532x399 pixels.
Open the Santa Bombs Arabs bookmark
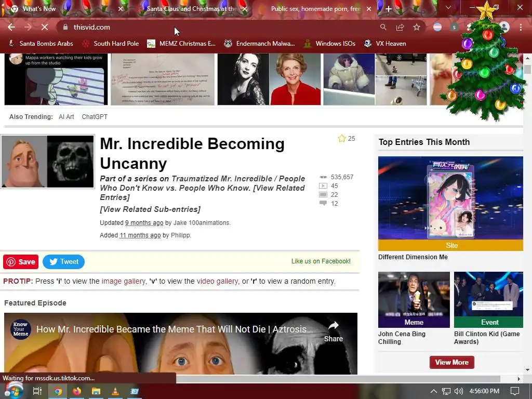pyautogui.click(x=41, y=44)
